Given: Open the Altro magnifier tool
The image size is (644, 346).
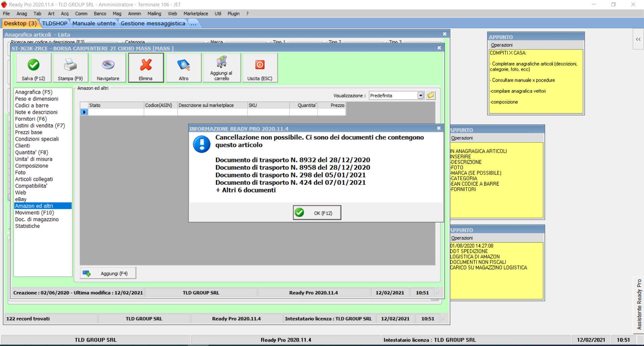Looking at the screenshot, I should tap(183, 68).
